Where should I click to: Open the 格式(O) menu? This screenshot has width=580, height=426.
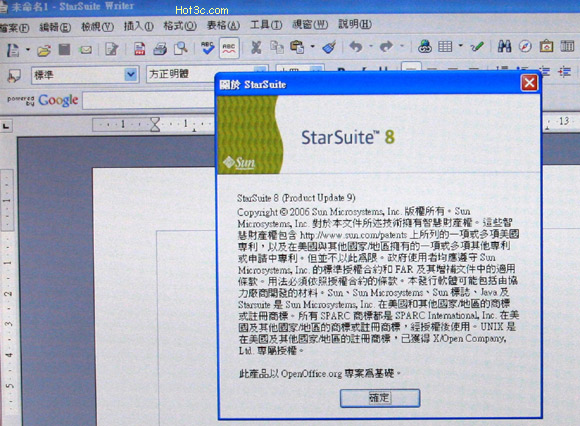pos(180,26)
